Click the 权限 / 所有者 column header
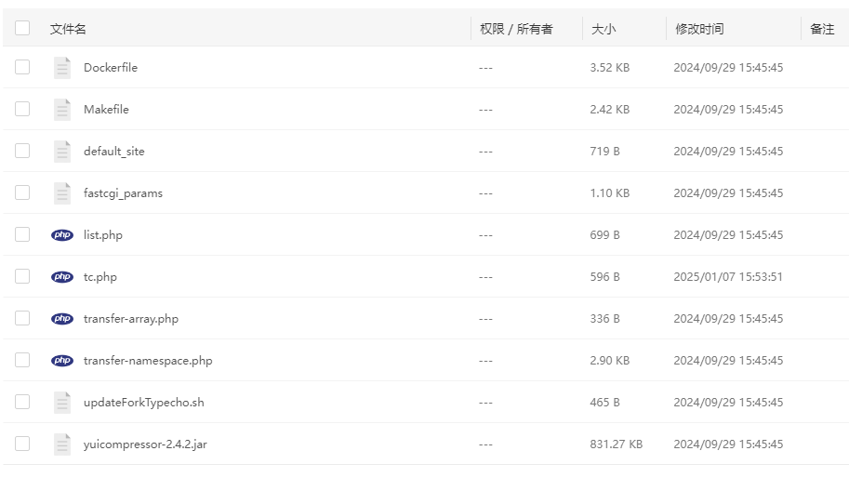The width and height of the screenshot is (849, 504). coord(516,29)
